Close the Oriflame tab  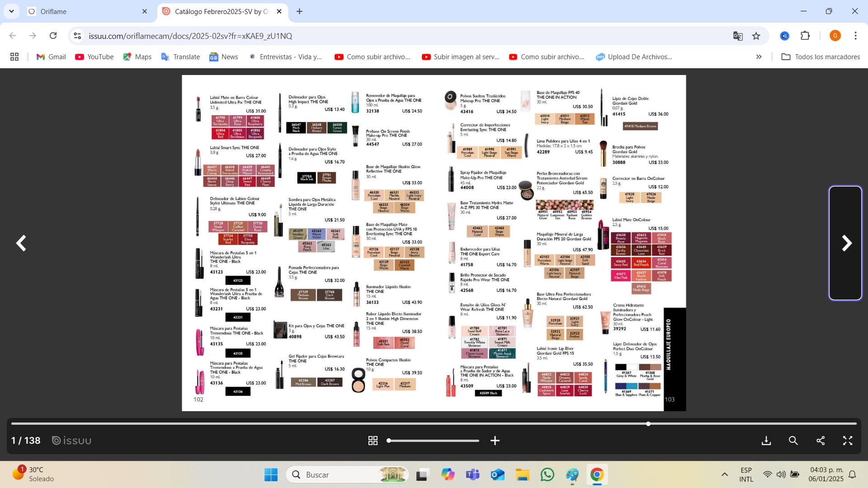(x=145, y=11)
